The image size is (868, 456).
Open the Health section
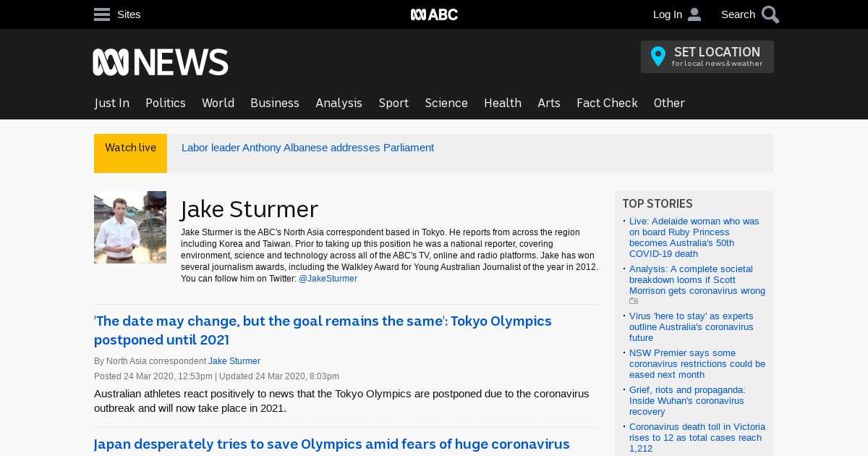coord(503,103)
